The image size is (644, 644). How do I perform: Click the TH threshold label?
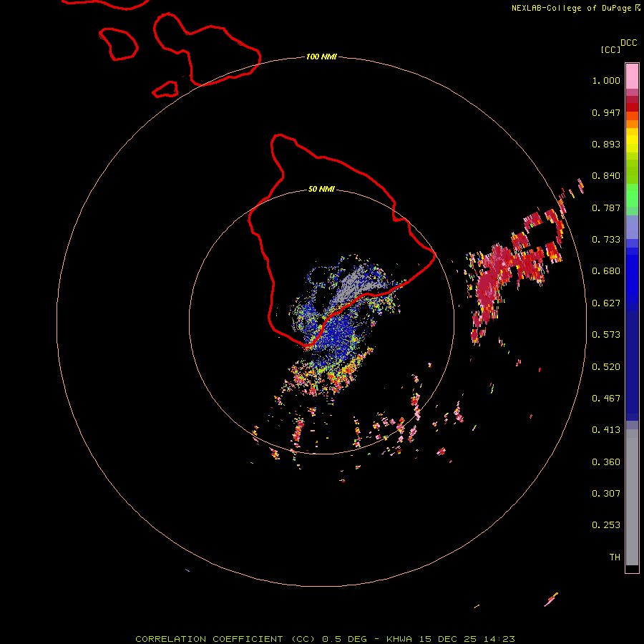[615, 557]
